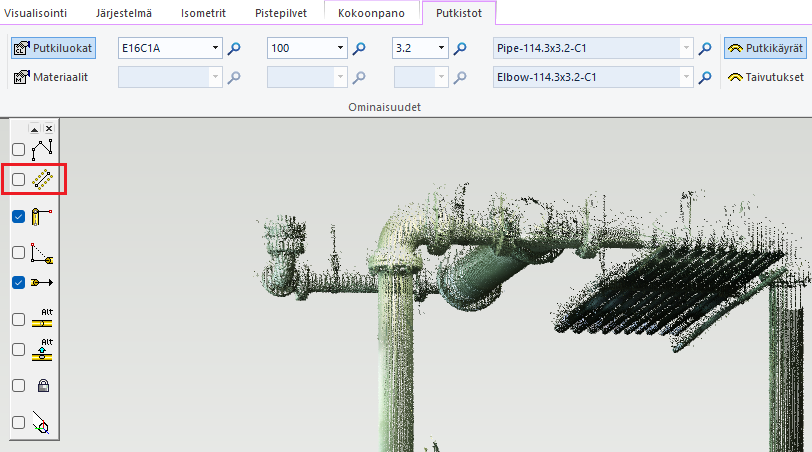This screenshot has height=452, width=812.
Task: Collapse the tool palette with up arrow
Action: [x=34, y=129]
